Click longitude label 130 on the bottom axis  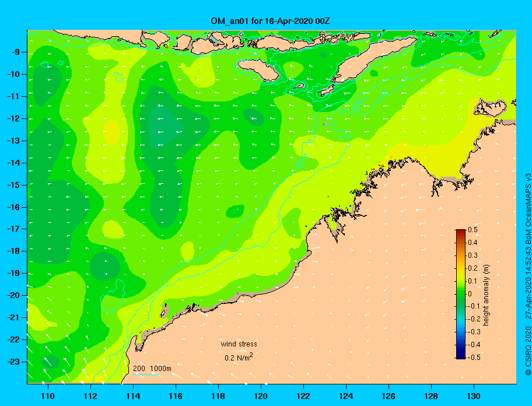pos(474,396)
